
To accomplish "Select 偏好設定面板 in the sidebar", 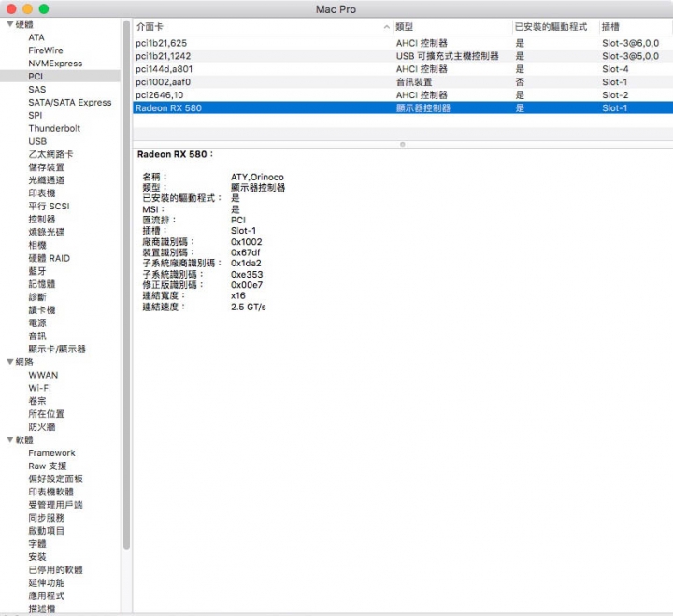I will point(55,479).
